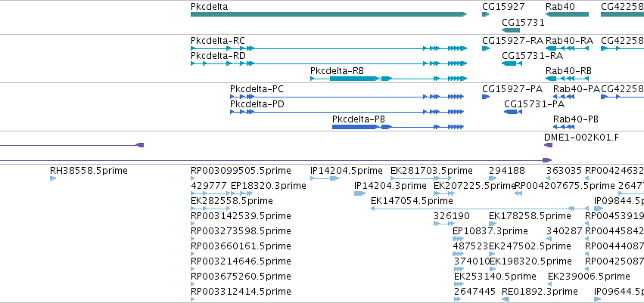
Task: Open the Pkcdelta-RD transcript label
Action: point(218,56)
